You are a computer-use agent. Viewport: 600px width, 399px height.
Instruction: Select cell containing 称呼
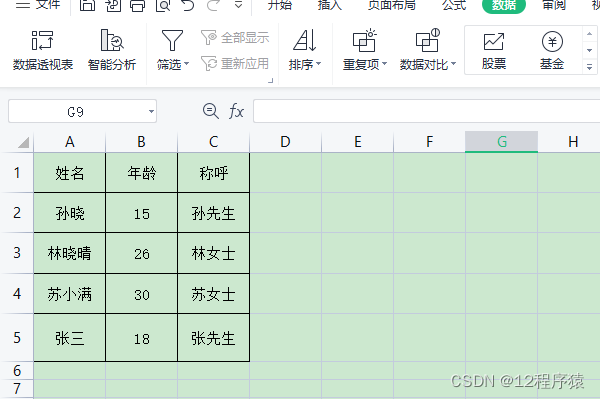pyautogui.click(x=214, y=173)
